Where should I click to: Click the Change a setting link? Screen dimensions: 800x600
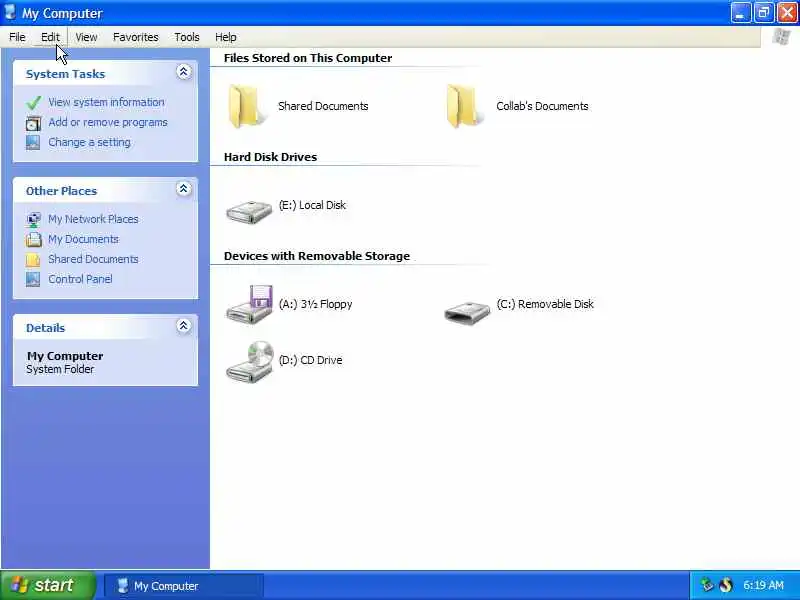(x=89, y=142)
